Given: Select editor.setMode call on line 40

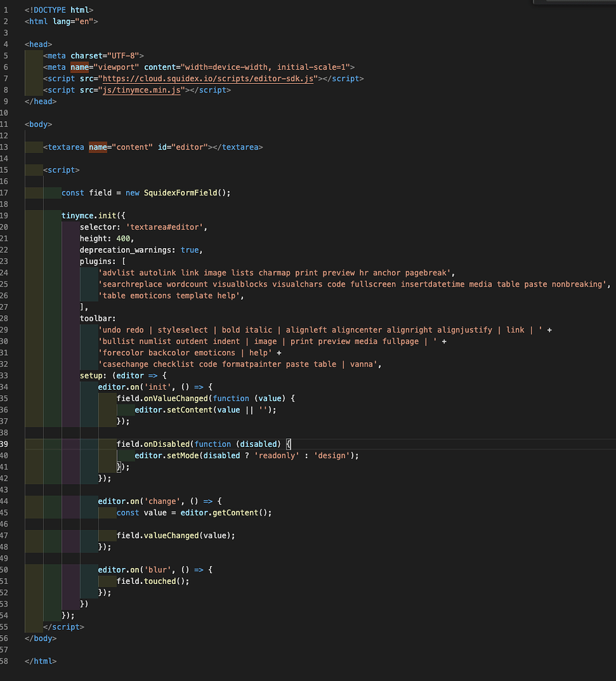Looking at the screenshot, I should (167, 455).
